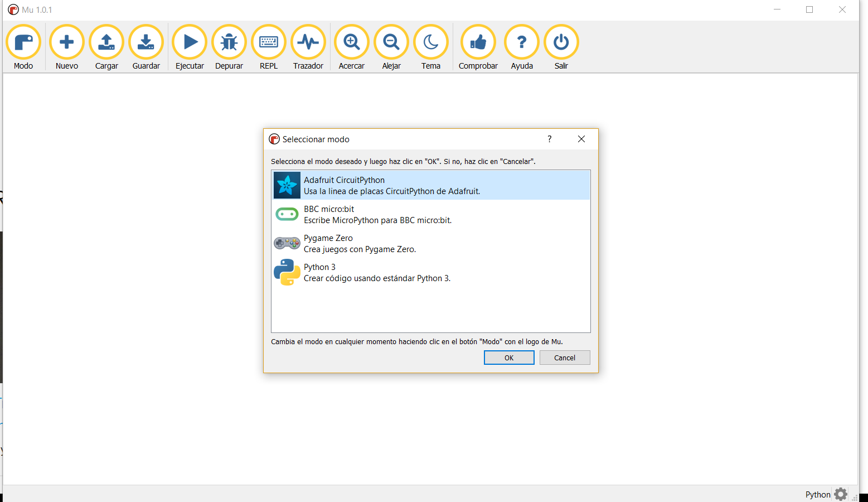This screenshot has width=868, height=502.
Task: Click the Pygame Zero gamepad icon
Action: click(x=287, y=243)
